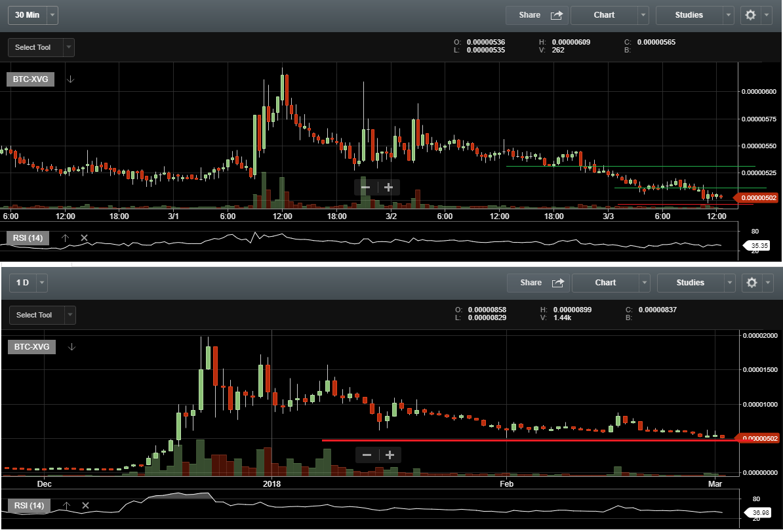The height and width of the screenshot is (532, 783).
Task: Click the Feb label on 1 D time axis
Action: click(x=506, y=483)
